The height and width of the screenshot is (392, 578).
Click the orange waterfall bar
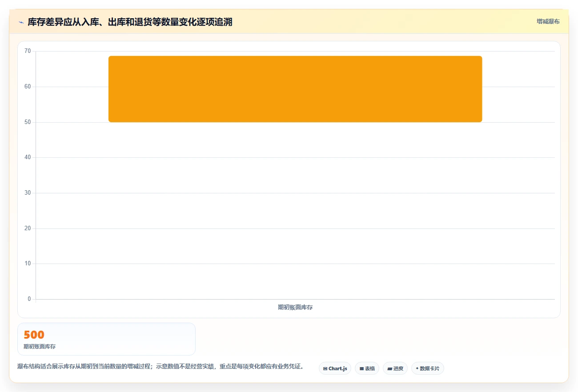pyautogui.click(x=295, y=89)
